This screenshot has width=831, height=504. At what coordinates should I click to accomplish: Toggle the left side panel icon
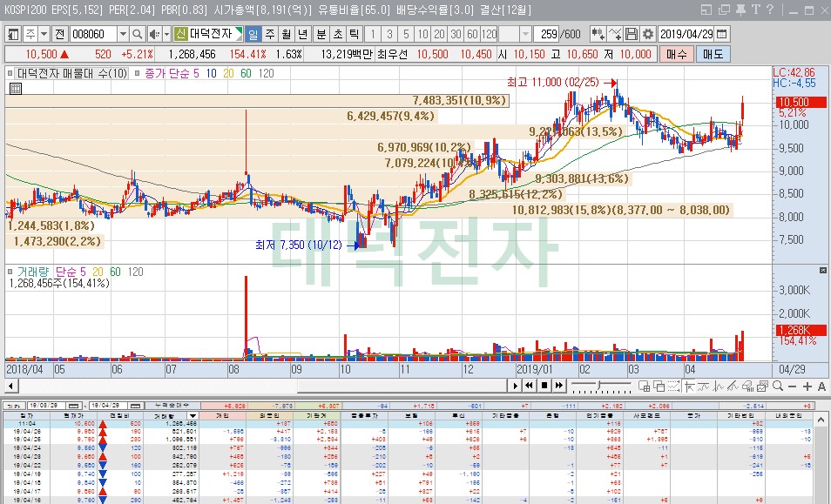pos(13,35)
